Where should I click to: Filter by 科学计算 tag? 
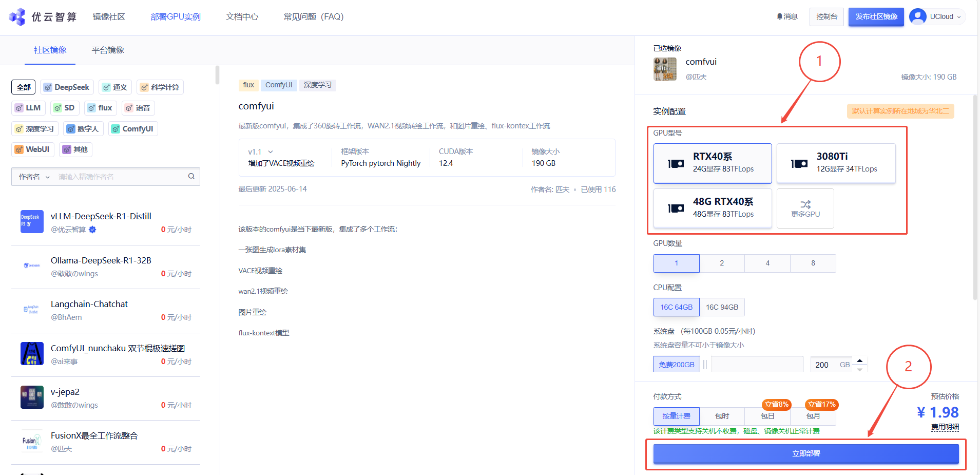coord(160,87)
